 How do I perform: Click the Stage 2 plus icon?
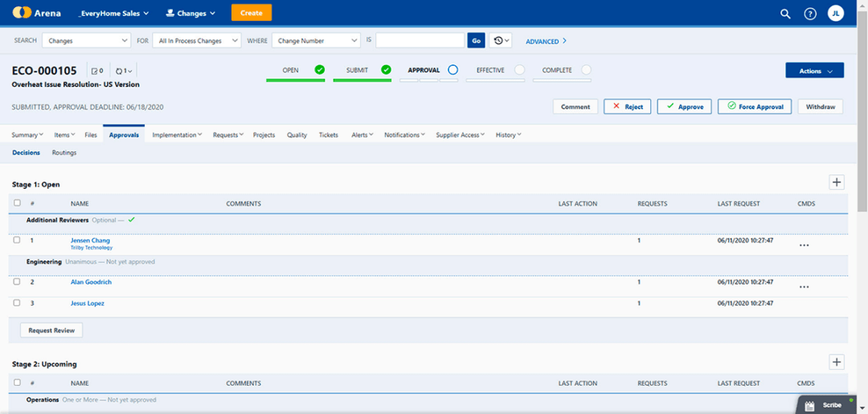coord(837,363)
